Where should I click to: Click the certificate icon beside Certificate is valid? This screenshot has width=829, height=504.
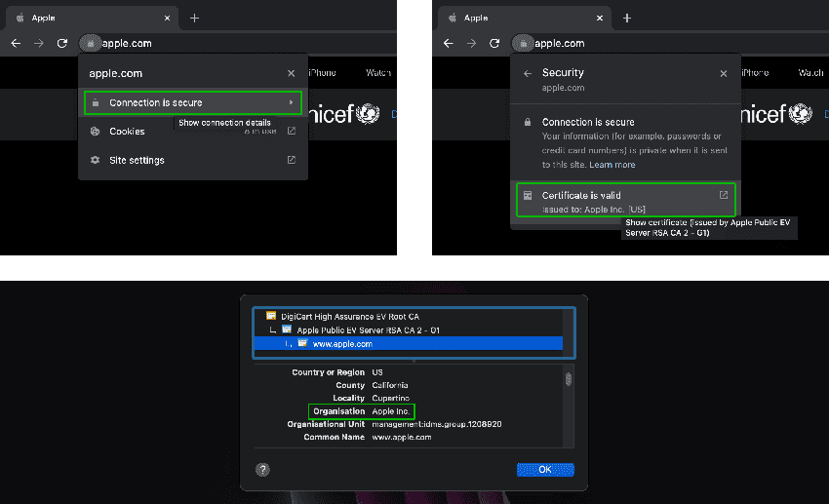click(x=527, y=196)
